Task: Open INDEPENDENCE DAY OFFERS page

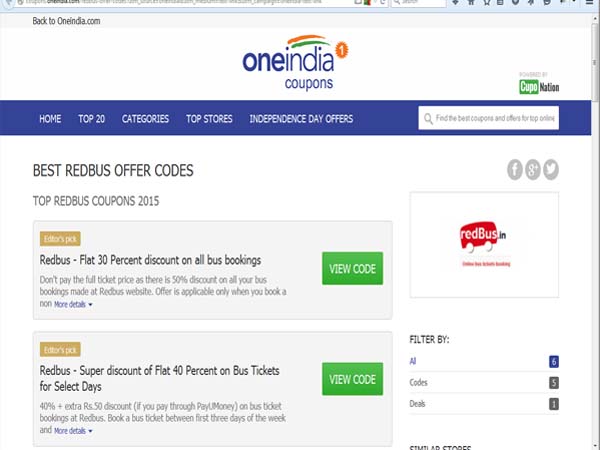Action: pos(301,119)
